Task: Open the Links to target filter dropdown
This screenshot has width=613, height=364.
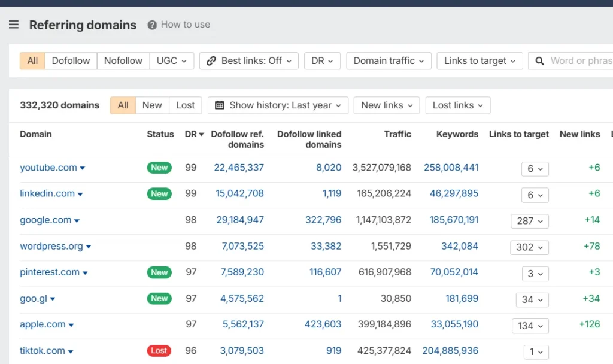Action: (480, 61)
